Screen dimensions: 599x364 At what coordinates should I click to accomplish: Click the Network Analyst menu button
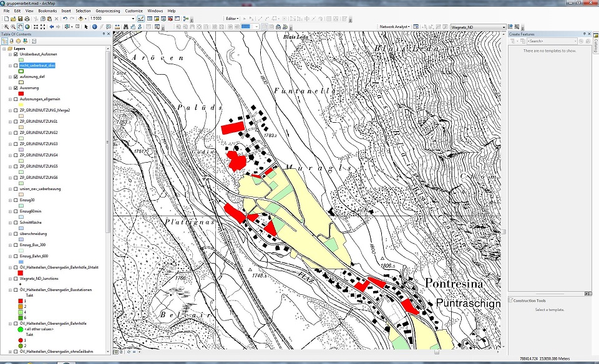click(394, 27)
